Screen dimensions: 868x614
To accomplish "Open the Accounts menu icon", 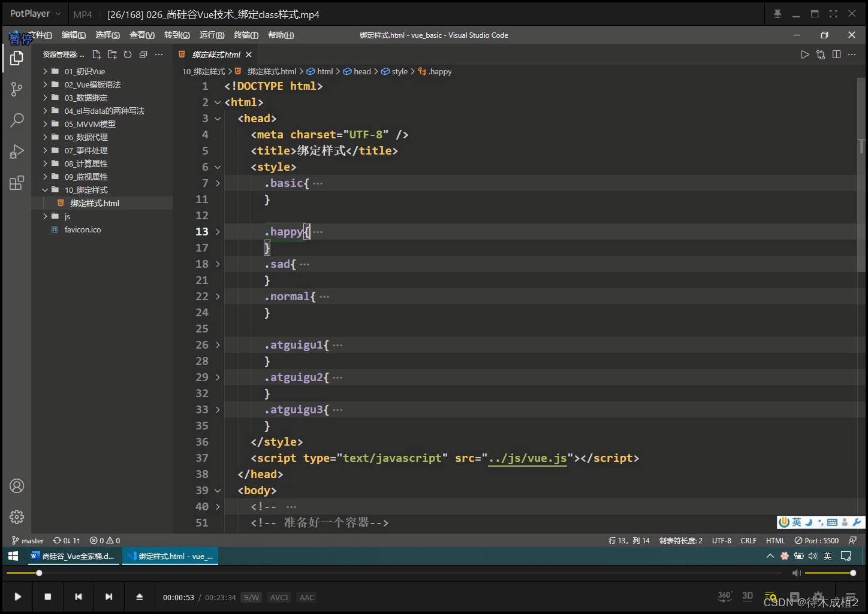I will (x=17, y=486).
